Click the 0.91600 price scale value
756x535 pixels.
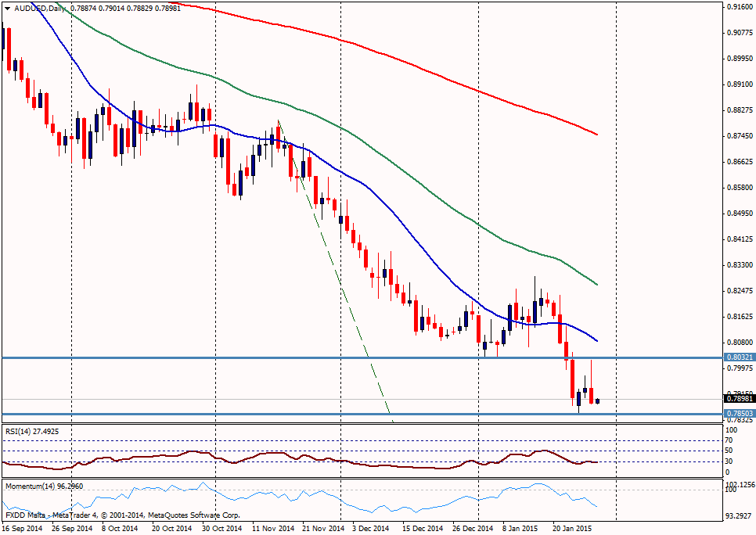[x=736, y=6]
